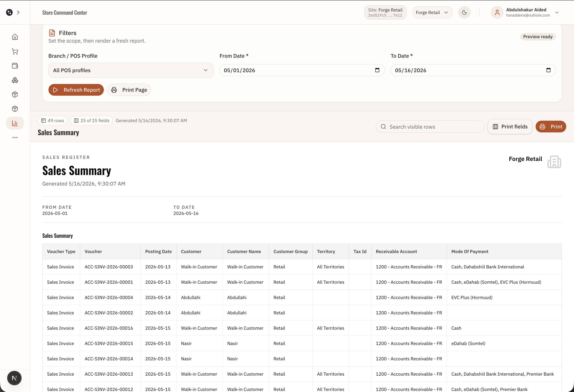Viewport: 574px width, 392px height.
Task: Click voucher ACC-SINV-2026-00013
Action: tap(109, 374)
